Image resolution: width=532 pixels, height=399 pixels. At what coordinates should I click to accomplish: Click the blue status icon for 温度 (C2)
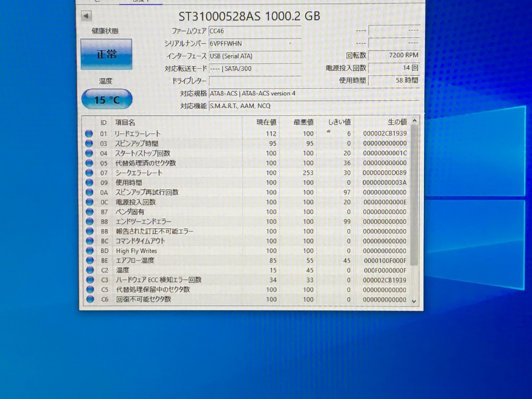coord(89,270)
